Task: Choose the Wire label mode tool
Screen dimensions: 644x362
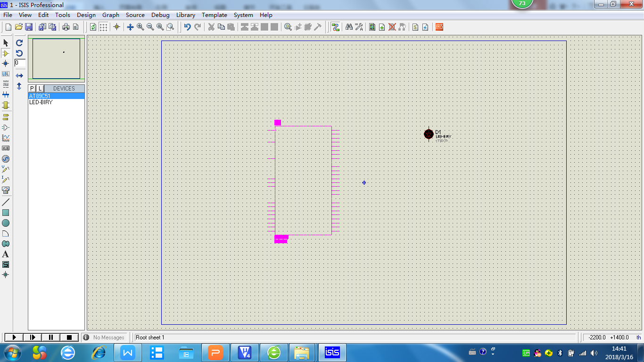Action: pyautogui.click(x=6, y=74)
